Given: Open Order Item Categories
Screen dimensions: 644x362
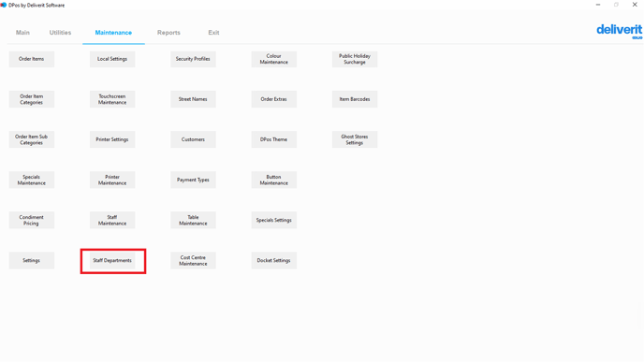Looking at the screenshot, I should [32, 99].
